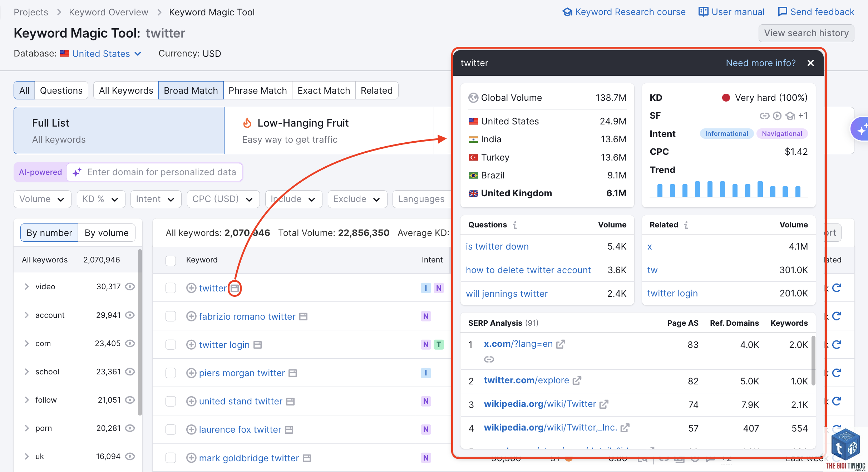Add twitter login keyword via plus icon
The width and height of the screenshot is (868, 472).
pos(191,344)
